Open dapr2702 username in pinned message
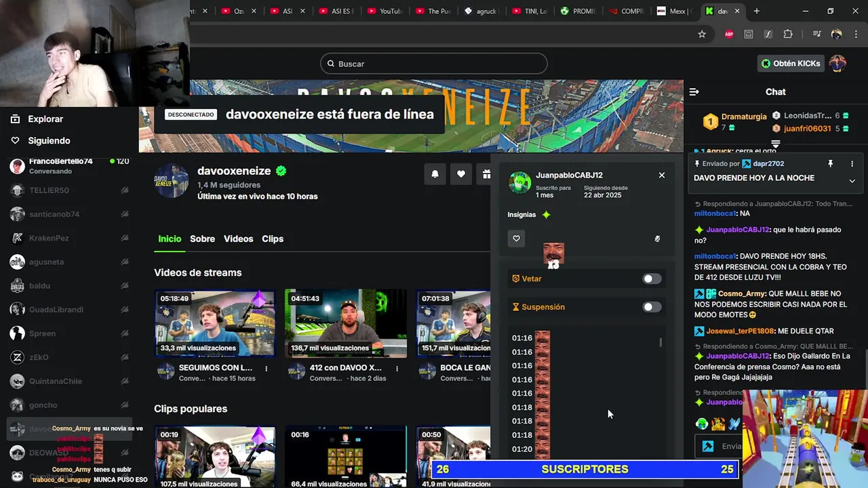 click(768, 164)
